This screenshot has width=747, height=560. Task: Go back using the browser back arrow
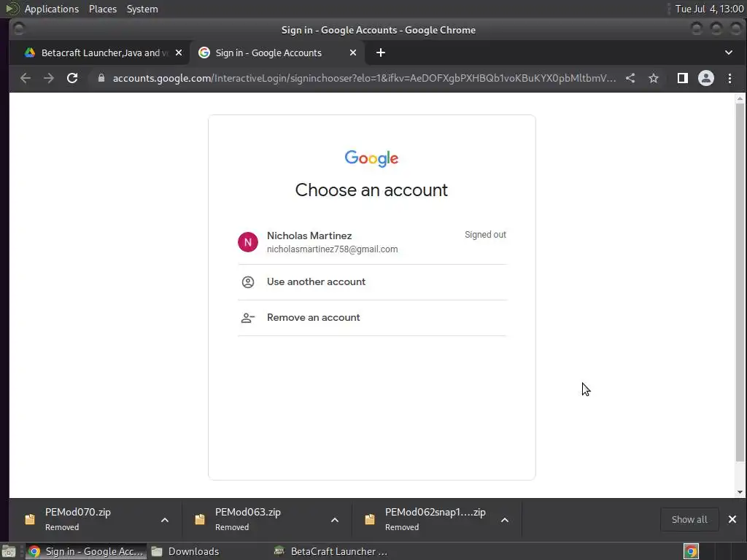coord(26,78)
